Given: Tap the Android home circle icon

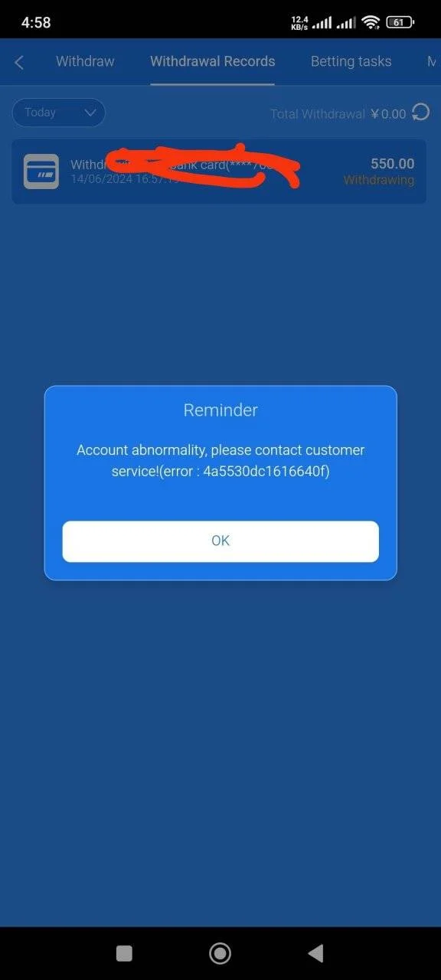Looking at the screenshot, I should (x=220, y=952).
